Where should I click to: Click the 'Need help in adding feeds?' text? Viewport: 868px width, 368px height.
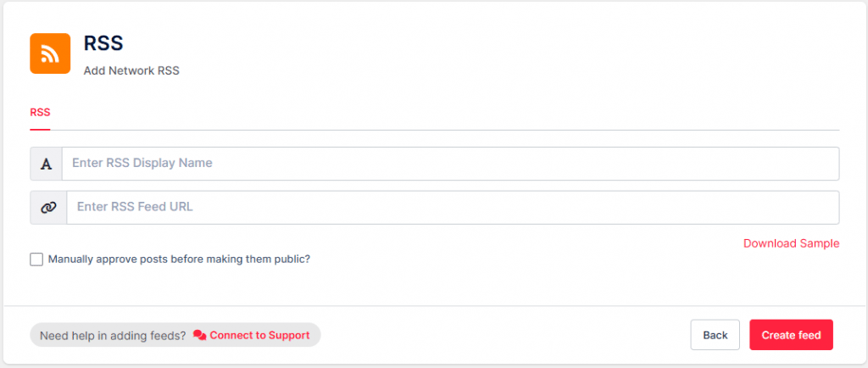click(x=113, y=335)
